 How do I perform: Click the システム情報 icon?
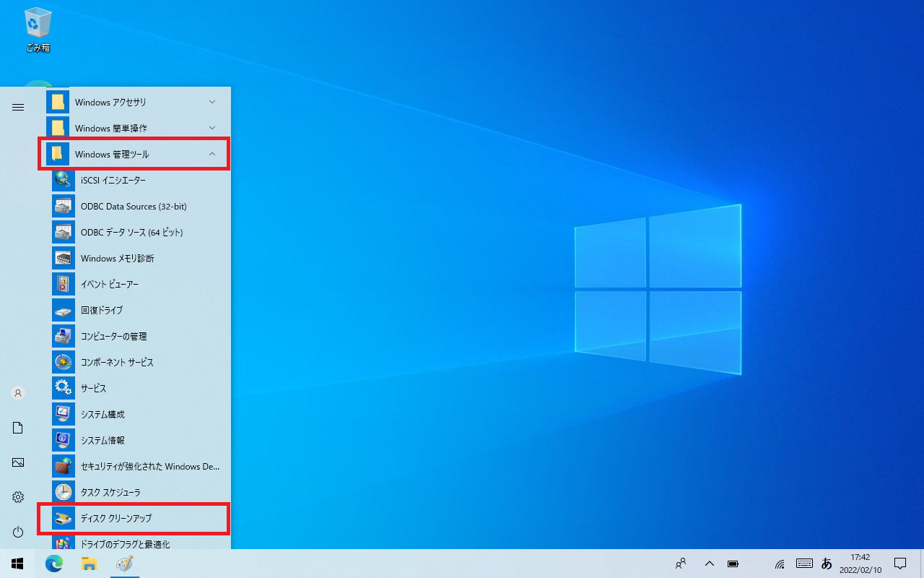64,440
